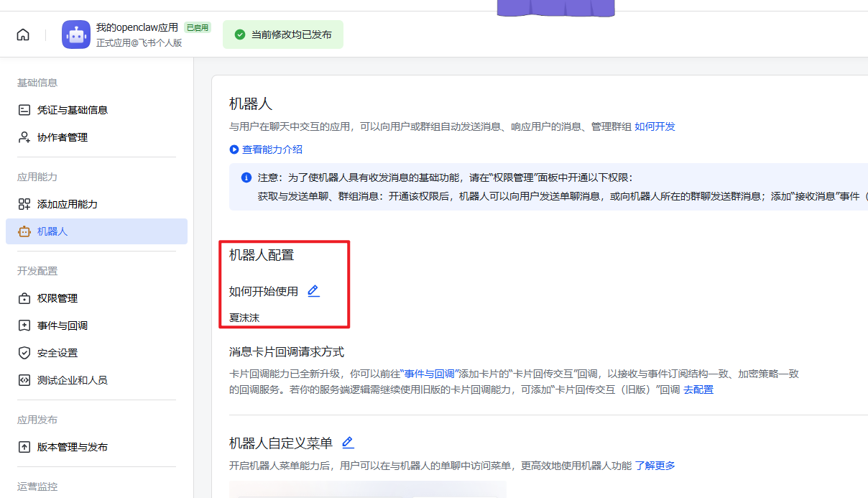Open 安全设置 in the sidebar
Viewport: 868px width, 498px height.
[x=57, y=353]
